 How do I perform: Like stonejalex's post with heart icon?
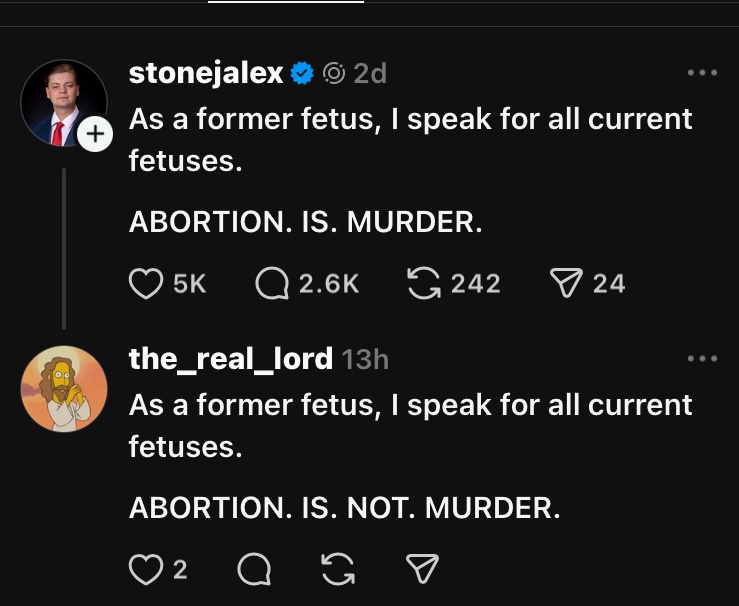[x=146, y=284]
